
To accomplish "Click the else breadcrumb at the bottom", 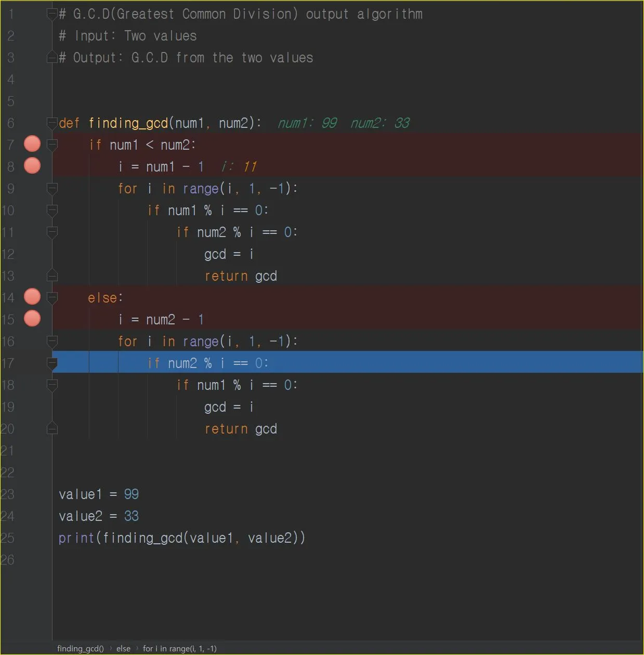I will pyautogui.click(x=123, y=648).
